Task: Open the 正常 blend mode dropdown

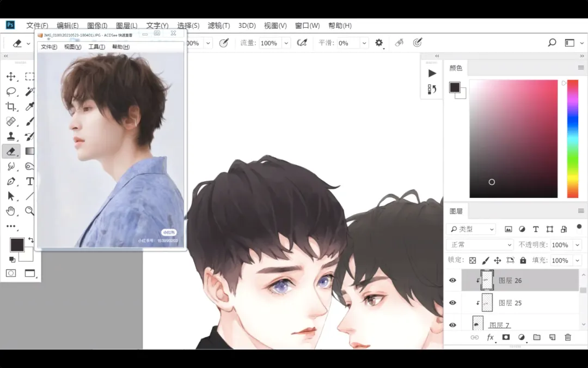Action: click(x=480, y=245)
